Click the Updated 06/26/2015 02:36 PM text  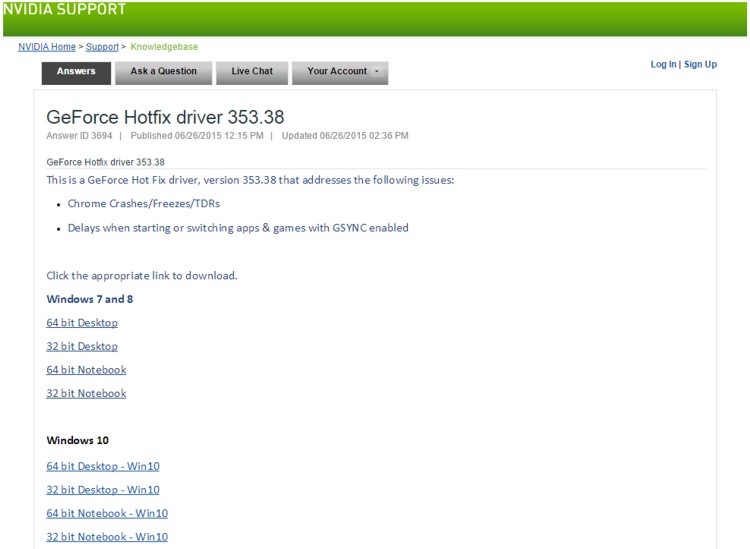(x=345, y=136)
